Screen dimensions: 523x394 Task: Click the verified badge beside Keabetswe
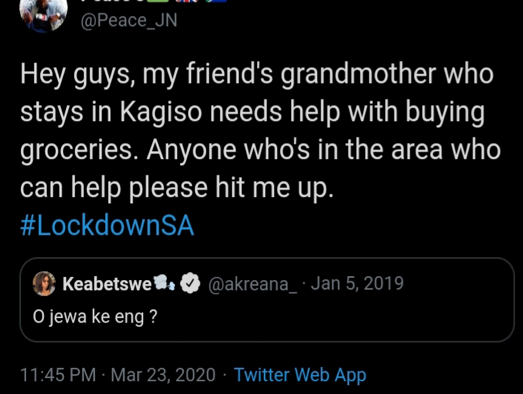(x=190, y=283)
